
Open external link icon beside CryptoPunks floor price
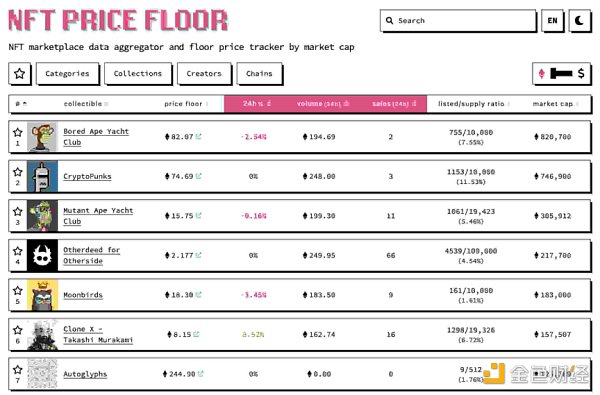coord(198,176)
